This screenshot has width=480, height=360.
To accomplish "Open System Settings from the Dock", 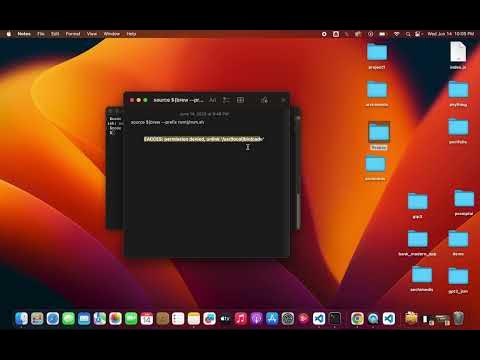I will [288, 319].
